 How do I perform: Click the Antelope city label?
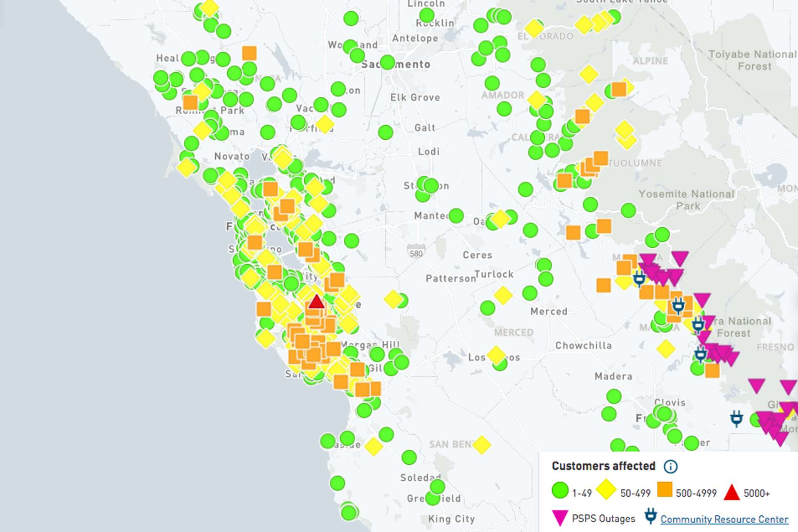point(415,38)
